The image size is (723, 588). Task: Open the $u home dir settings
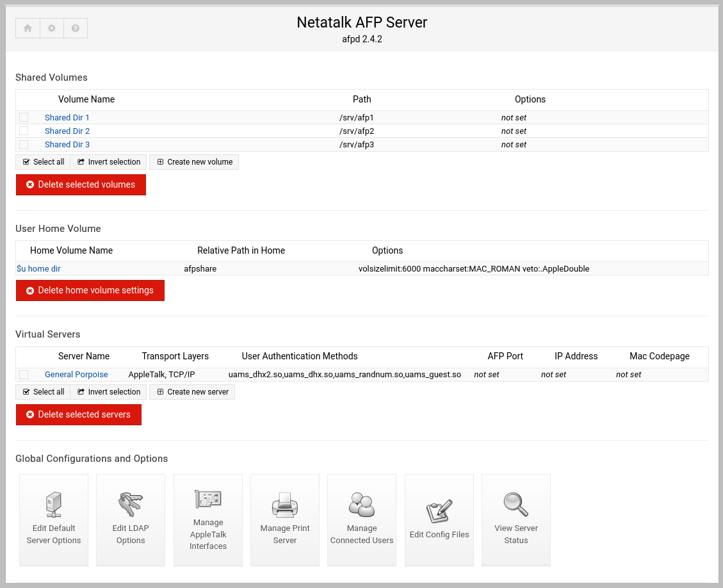(38, 268)
